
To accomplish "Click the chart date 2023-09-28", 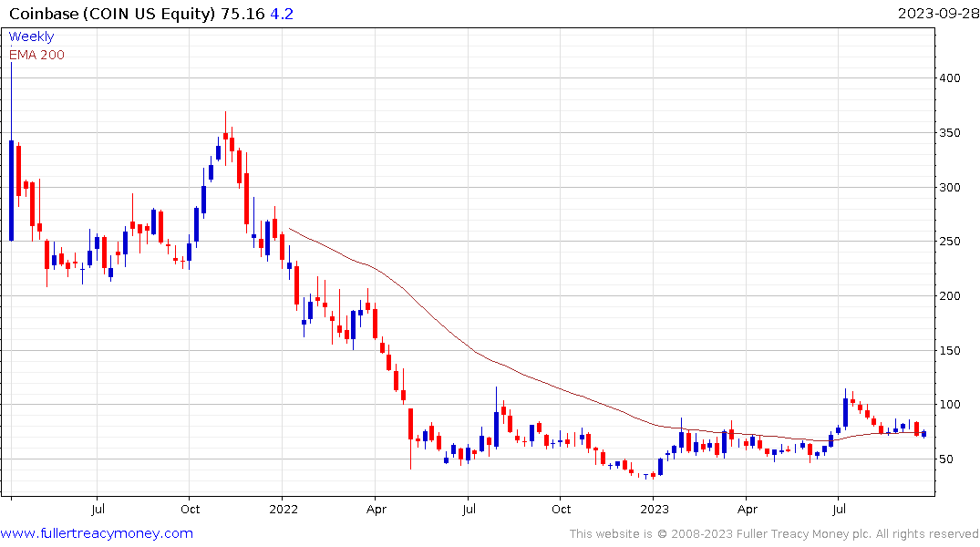I will tap(938, 14).
